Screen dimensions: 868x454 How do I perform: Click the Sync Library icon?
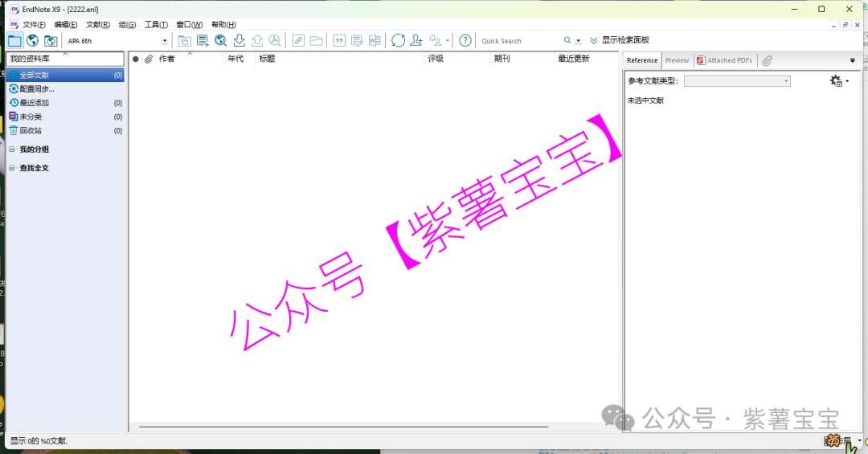(x=398, y=40)
